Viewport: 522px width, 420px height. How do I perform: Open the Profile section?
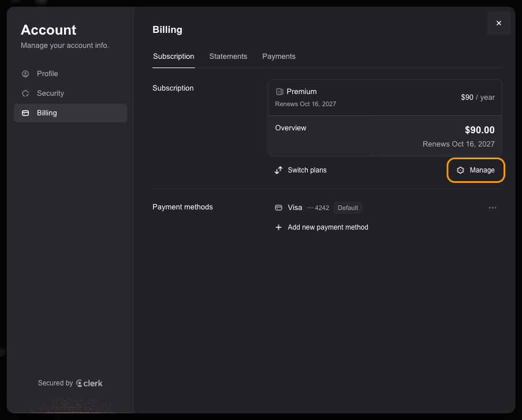coord(70,73)
